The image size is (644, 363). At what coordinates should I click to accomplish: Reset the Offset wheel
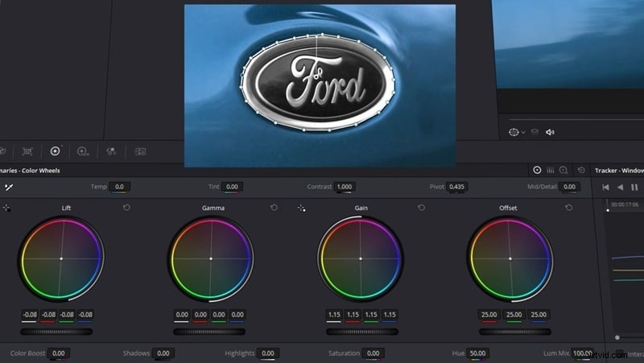(x=569, y=208)
